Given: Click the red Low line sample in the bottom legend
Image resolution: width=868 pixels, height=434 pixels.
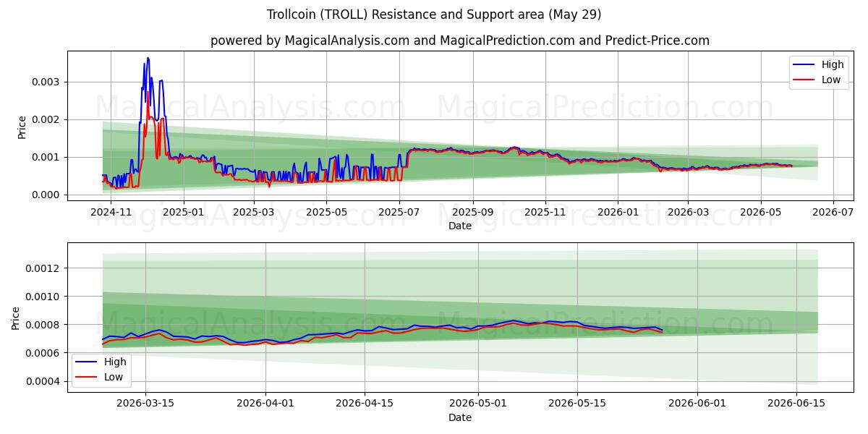Looking at the screenshot, I should click(87, 378).
